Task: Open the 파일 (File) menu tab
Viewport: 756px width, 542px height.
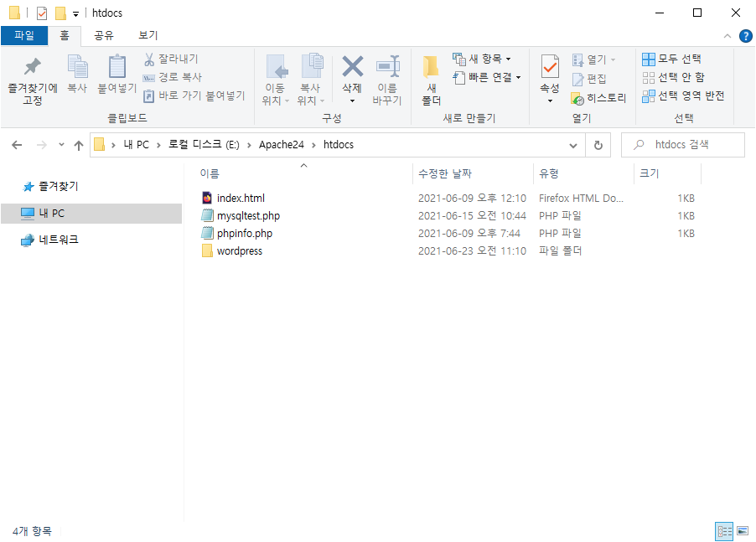Action: pos(24,36)
